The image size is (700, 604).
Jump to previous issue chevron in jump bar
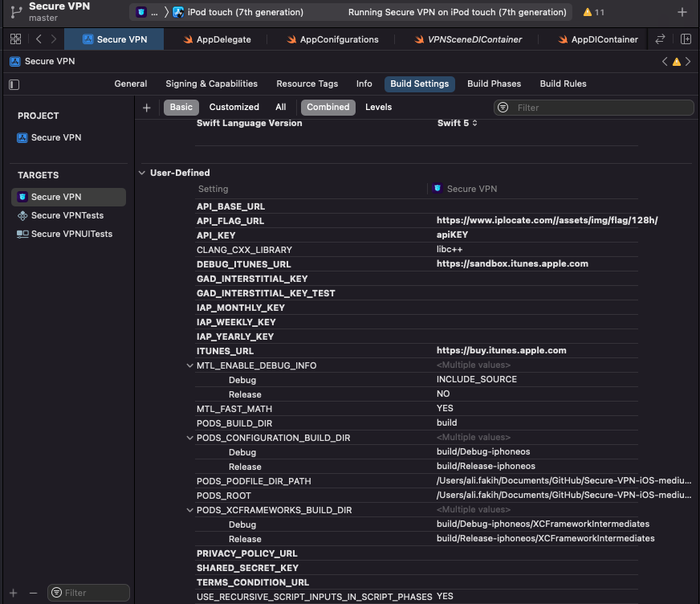tap(665, 62)
